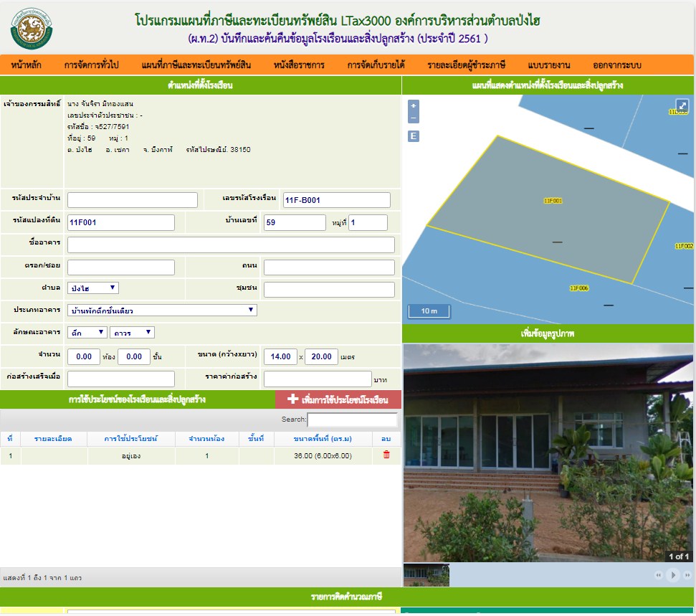Sort table by จำนวนห้อง column

pos(206,439)
